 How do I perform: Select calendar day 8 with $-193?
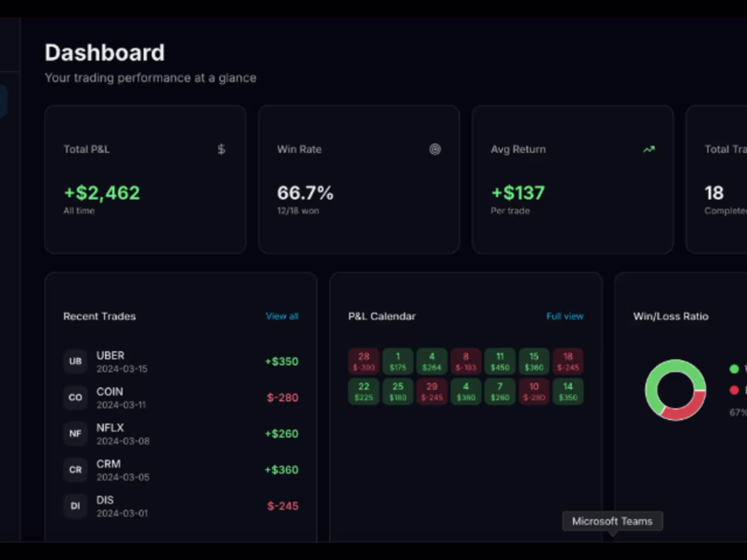pyautogui.click(x=466, y=361)
